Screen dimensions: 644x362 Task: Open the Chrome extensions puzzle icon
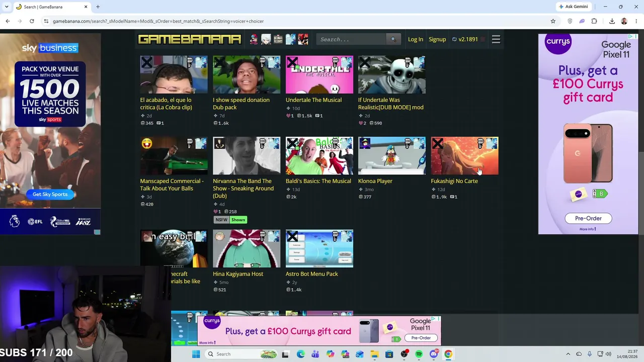pos(594,21)
